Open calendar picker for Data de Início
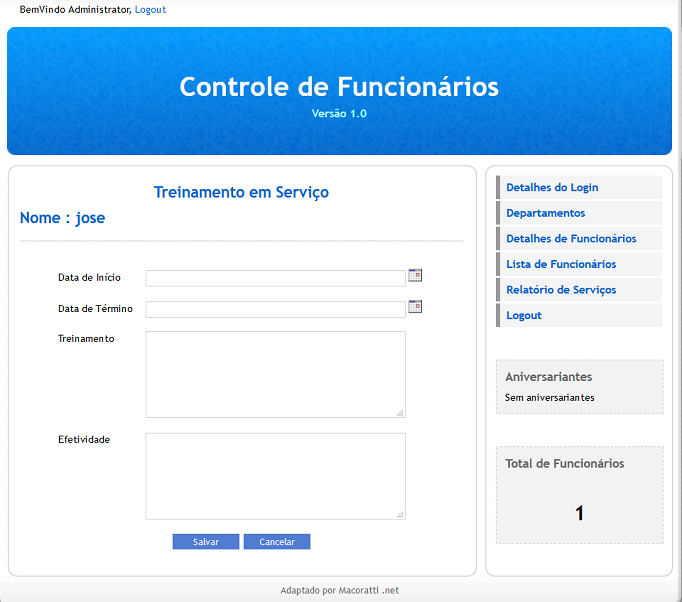 415,275
